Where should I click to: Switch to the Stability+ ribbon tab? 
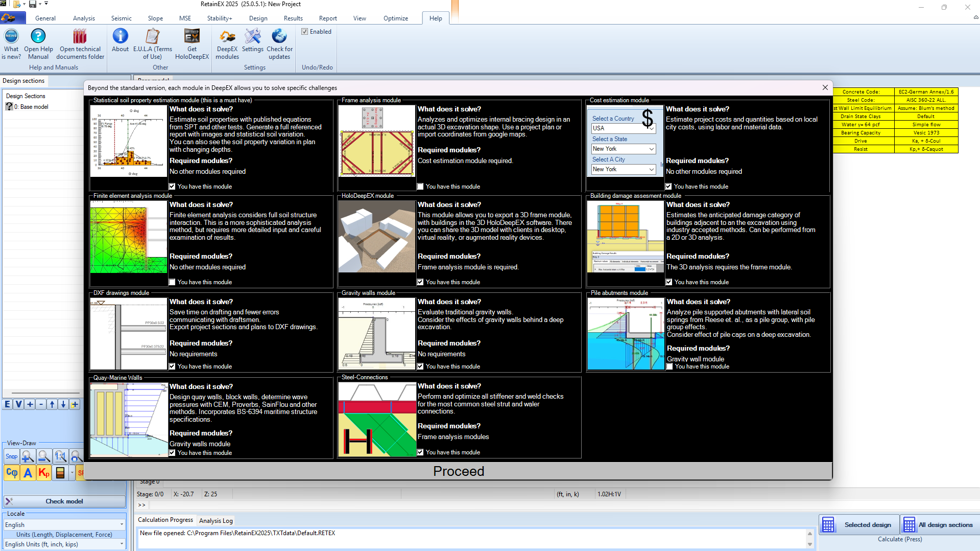click(220, 18)
